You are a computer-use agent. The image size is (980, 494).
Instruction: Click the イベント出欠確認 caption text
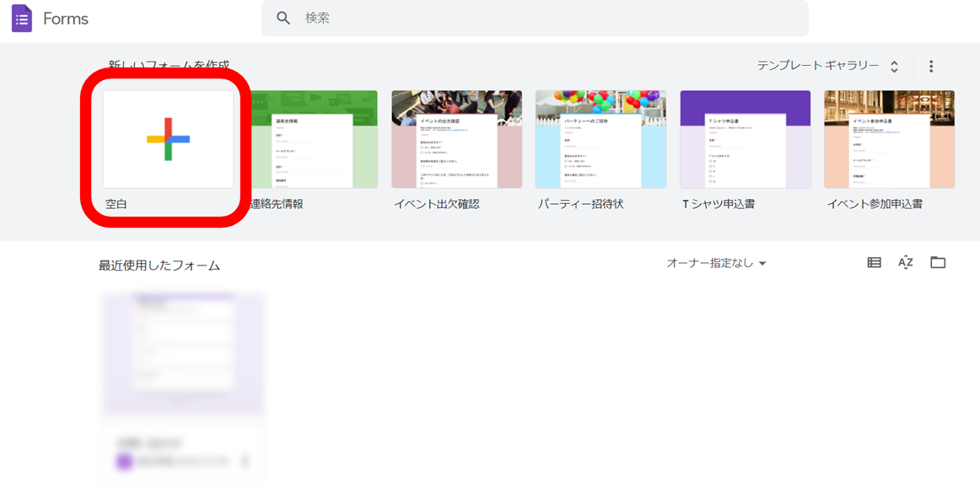(x=437, y=204)
